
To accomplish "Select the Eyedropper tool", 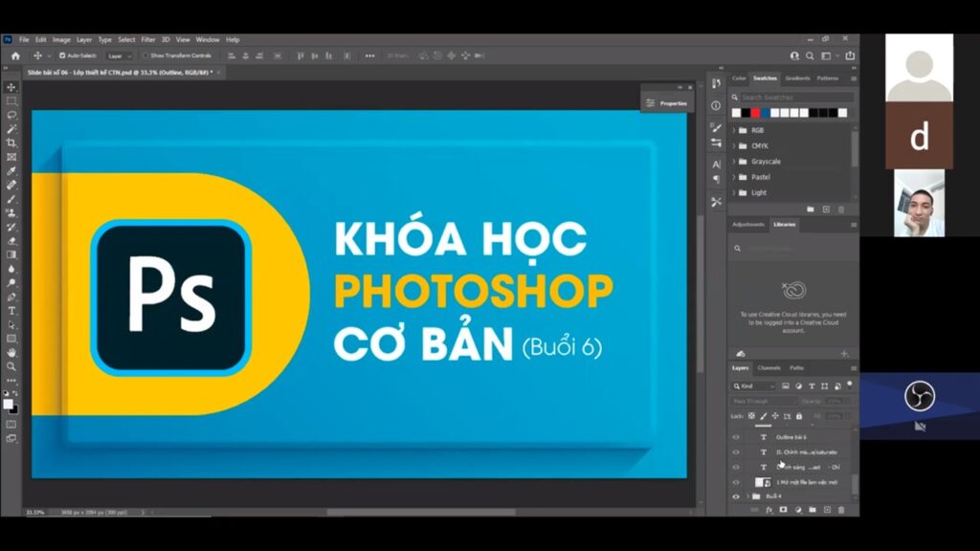I will click(x=11, y=171).
